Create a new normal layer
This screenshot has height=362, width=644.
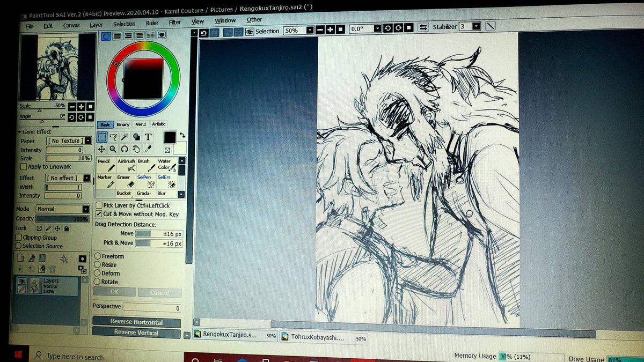21,259
